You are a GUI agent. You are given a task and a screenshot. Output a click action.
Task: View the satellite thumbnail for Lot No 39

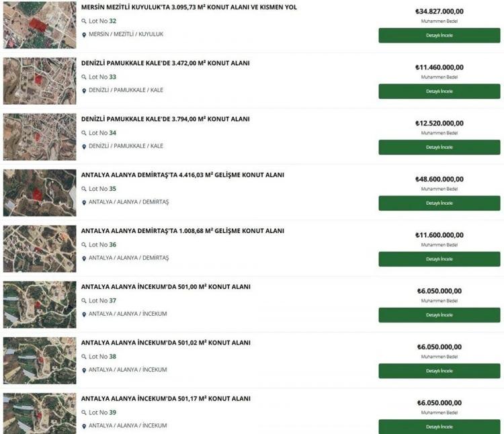(x=40, y=413)
